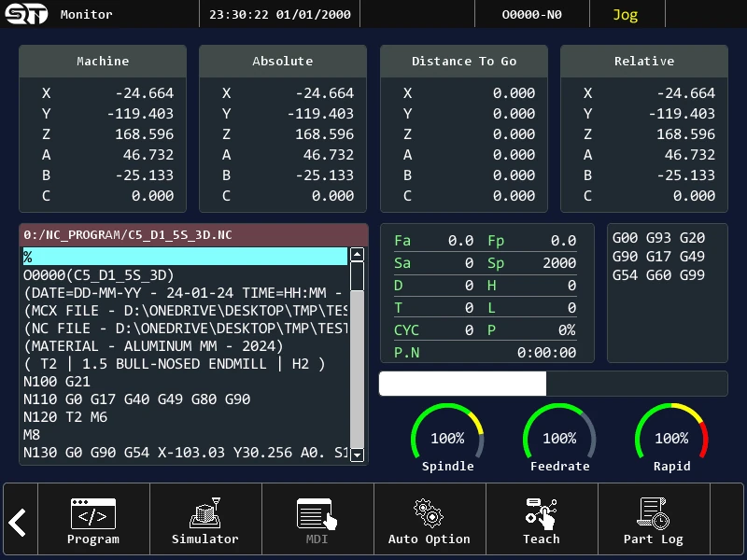Click the Fp value 0.0
Viewport: 747px width, 560px height.
pos(564,241)
